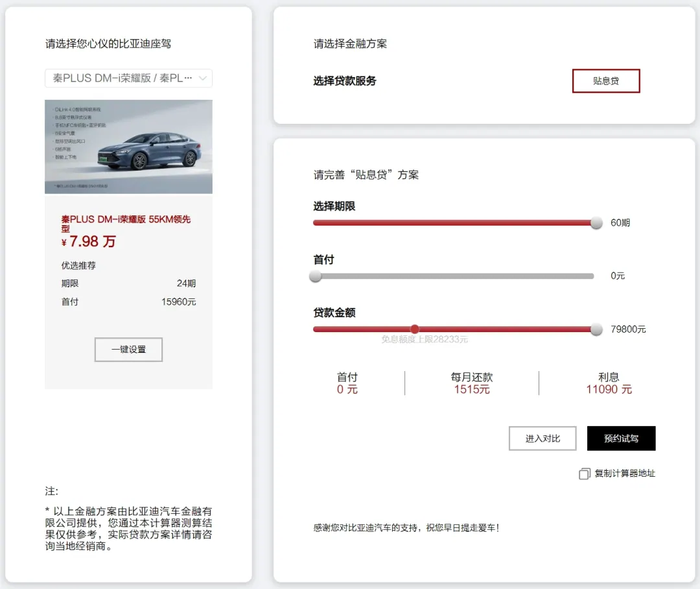Click the 秦PLUS DM-i荣耀版 55KM领先型 title
The image size is (700, 589).
coord(126,223)
